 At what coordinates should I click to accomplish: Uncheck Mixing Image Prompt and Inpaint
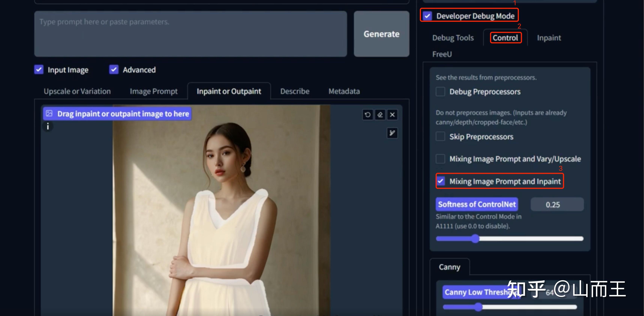click(x=441, y=181)
